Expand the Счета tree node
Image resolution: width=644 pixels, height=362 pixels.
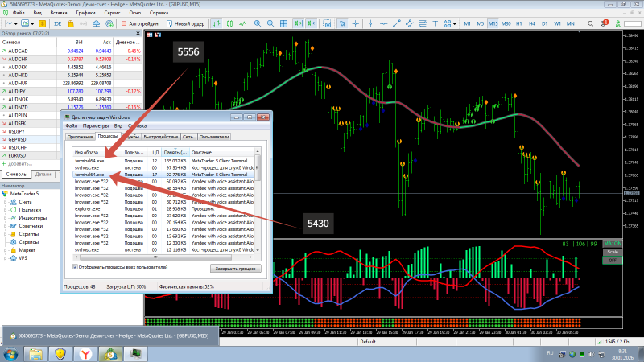[x=6, y=202]
